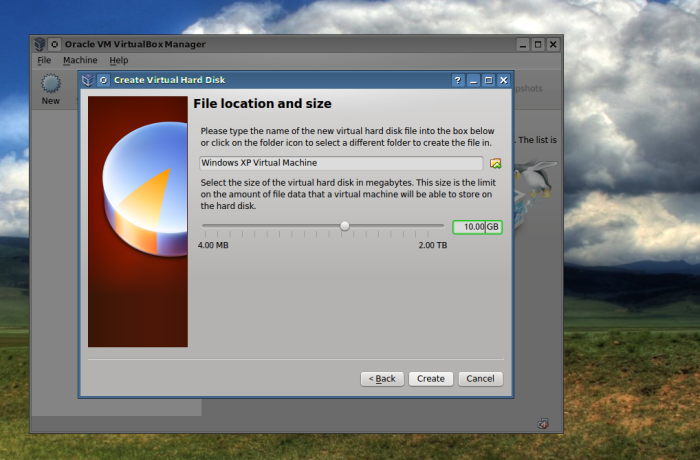Open the File menu in VirtualBox Manager

44,60
